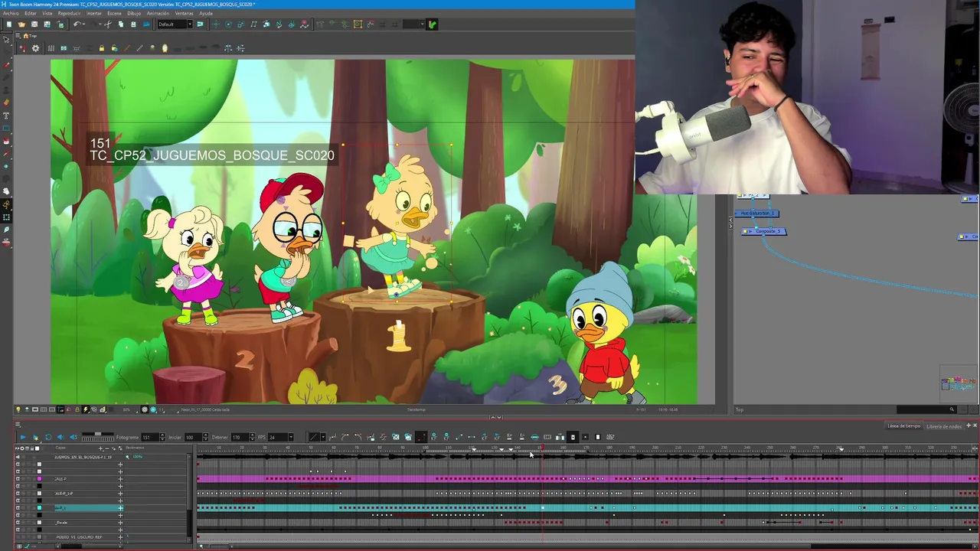
Task: Click the magenta layer color swatch
Action: click(x=39, y=479)
